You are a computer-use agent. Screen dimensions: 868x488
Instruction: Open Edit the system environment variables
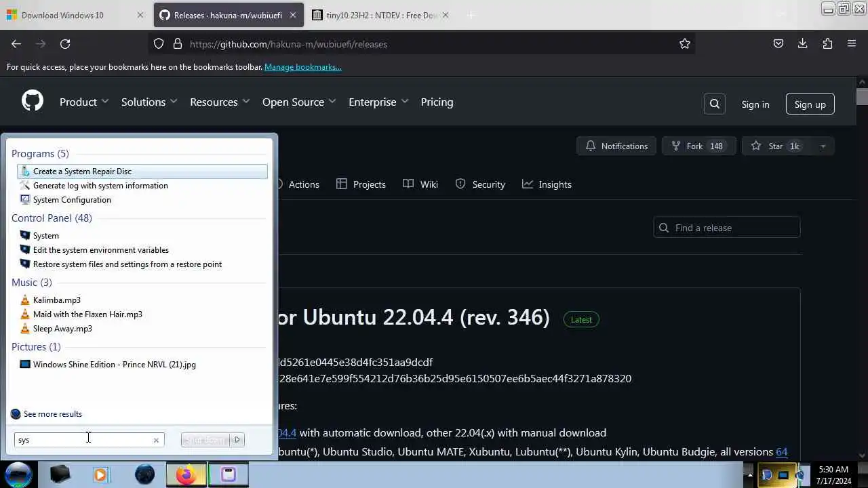point(100,250)
